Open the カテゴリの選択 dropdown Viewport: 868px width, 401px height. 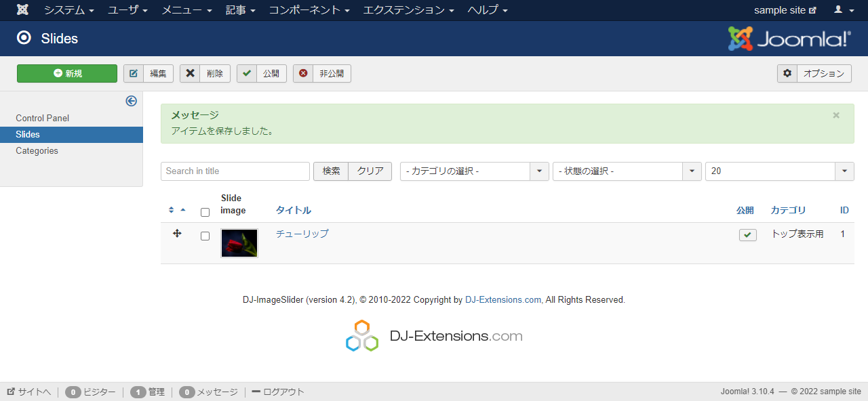pos(474,171)
